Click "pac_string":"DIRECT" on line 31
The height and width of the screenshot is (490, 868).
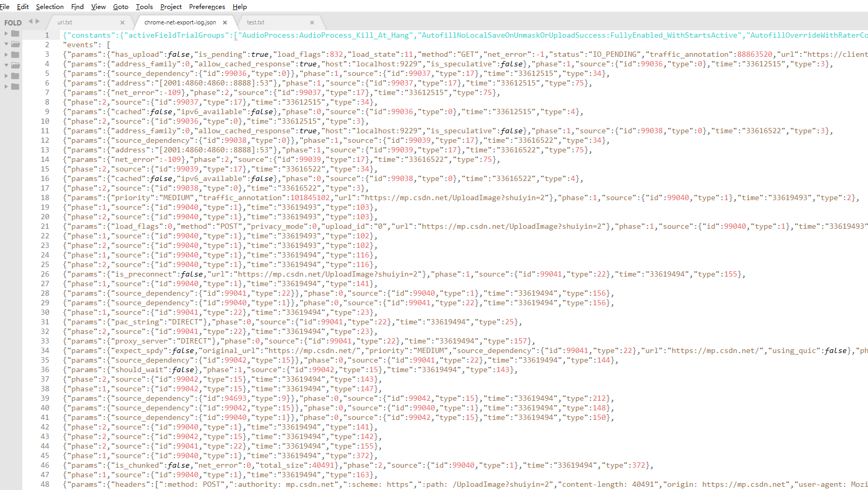coord(157,322)
